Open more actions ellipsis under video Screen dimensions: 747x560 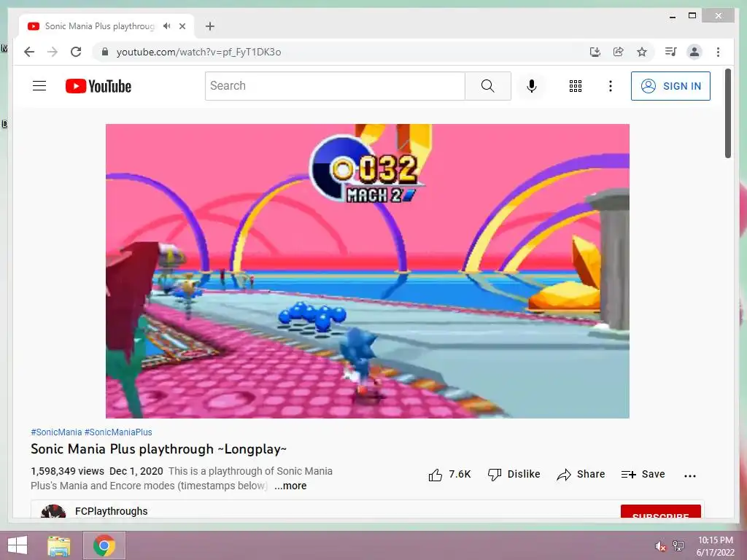(689, 475)
